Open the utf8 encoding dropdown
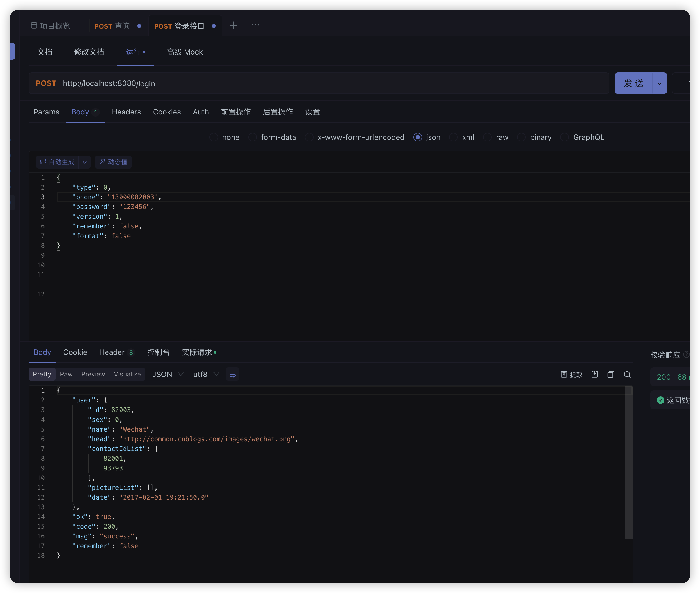 pyautogui.click(x=205, y=374)
